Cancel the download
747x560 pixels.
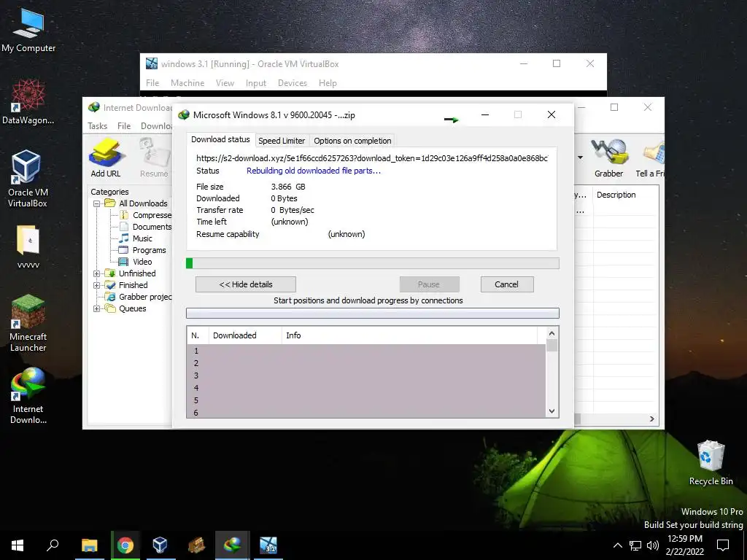pyautogui.click(x=507, y=284)
